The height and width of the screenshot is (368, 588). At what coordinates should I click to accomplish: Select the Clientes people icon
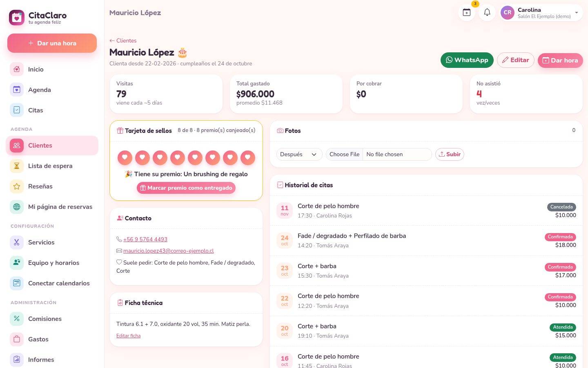pyautogui.click(x=17, y=145)
